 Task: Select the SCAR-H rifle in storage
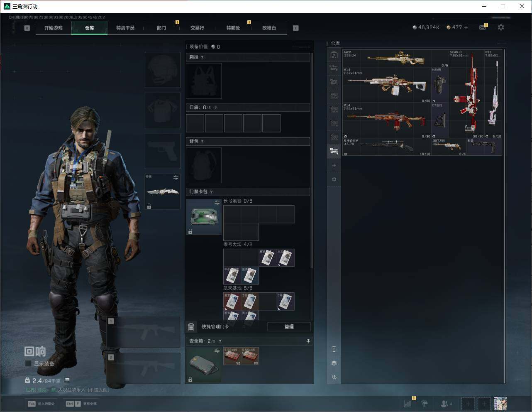pyautogui.click(x=467, y=94)
